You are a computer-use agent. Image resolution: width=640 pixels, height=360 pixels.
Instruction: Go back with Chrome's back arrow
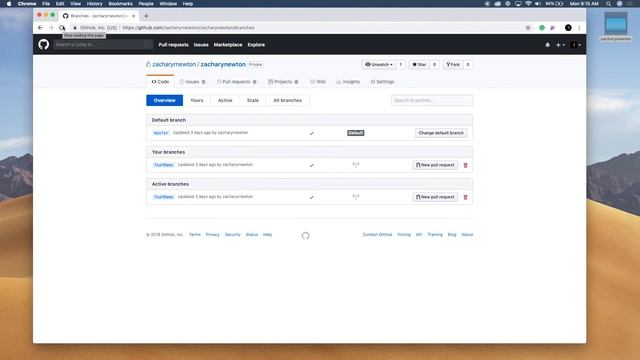click(40, 28)
